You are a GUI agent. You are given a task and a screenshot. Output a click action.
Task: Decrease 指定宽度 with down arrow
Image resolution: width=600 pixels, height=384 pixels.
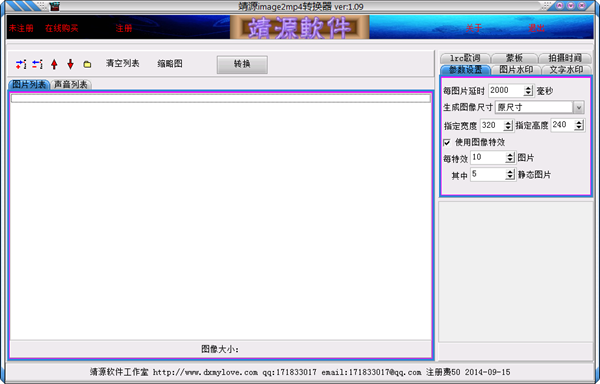pos(508,128)
